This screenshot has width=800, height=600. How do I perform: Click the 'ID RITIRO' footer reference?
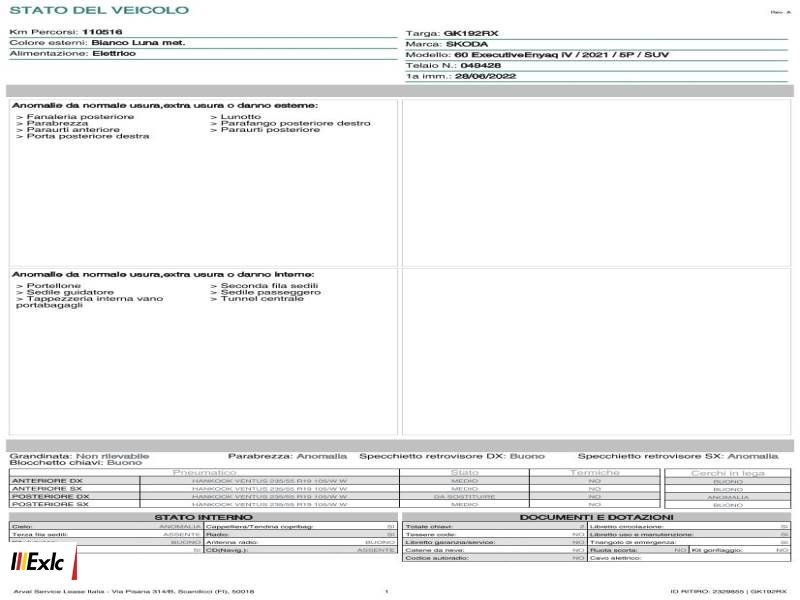click(x=729, y=591)
